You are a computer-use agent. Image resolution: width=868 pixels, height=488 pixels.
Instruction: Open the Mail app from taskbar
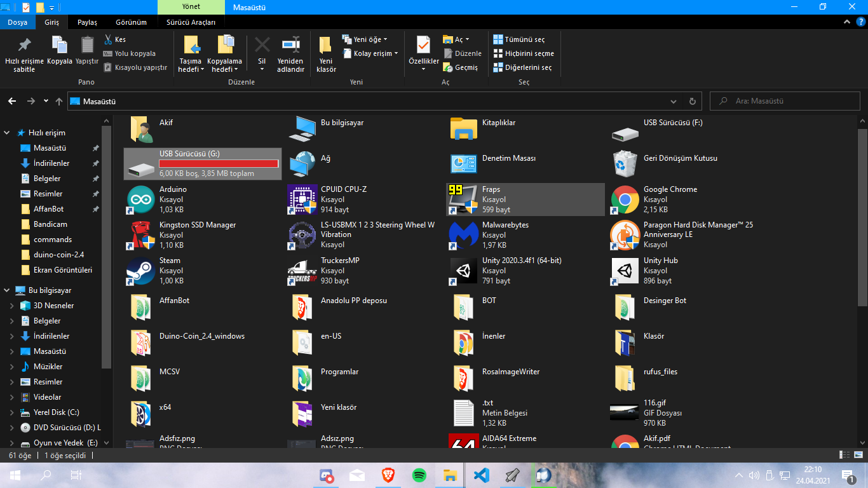(x=357, y=475)
